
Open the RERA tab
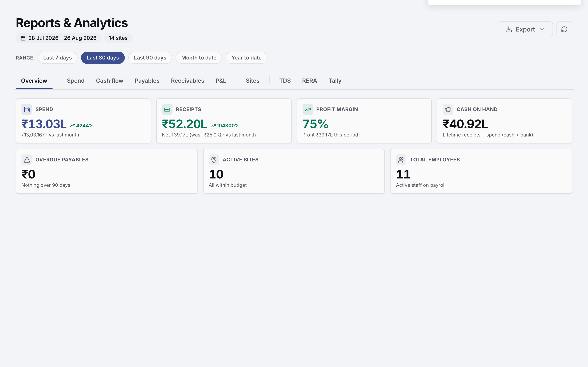click(x=309, y=81)
